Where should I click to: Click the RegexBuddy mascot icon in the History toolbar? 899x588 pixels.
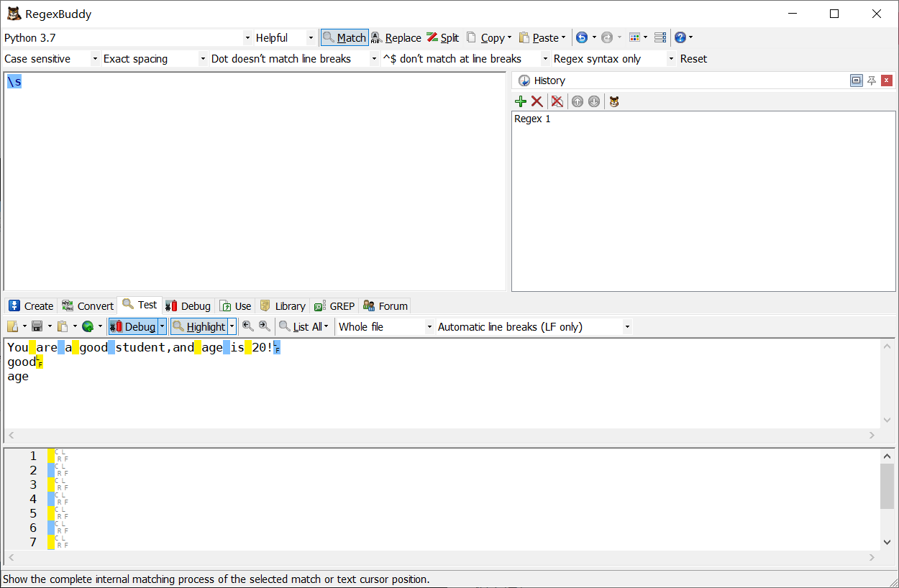(613, 101)
